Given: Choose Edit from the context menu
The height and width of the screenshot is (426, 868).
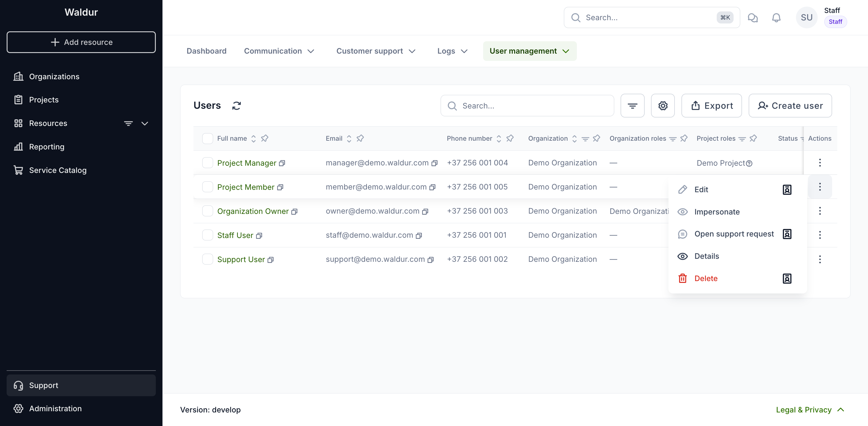Looking at the screenshot, I should 737,190.
